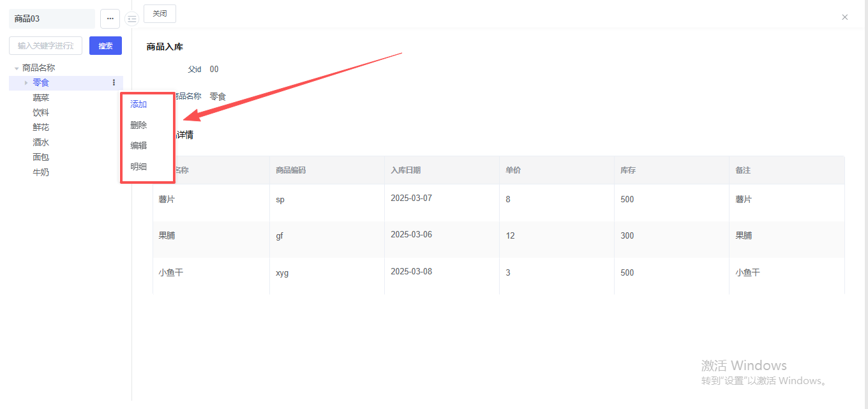Close the panel with the top-right X icon

point(845,17)
